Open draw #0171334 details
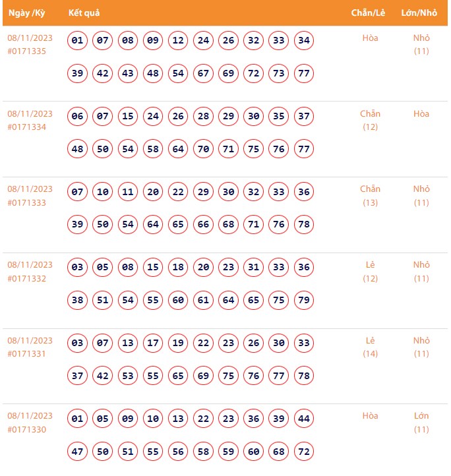Screen dimensions: 451x476 [27, 127]
